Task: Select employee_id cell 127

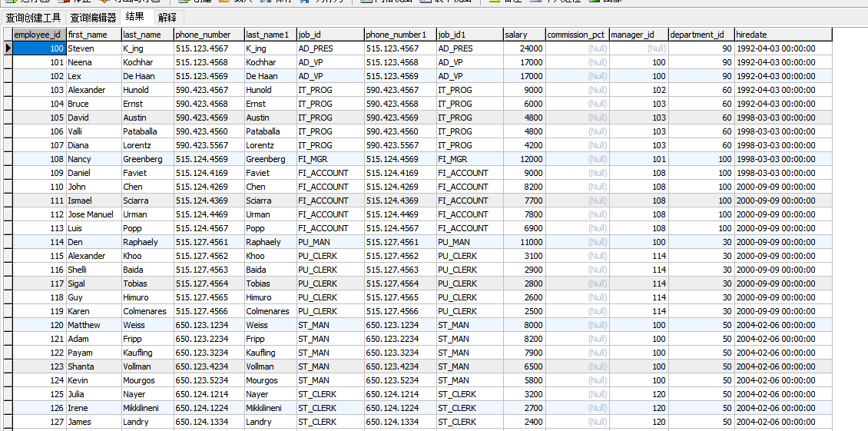Action: pos(39,422)
